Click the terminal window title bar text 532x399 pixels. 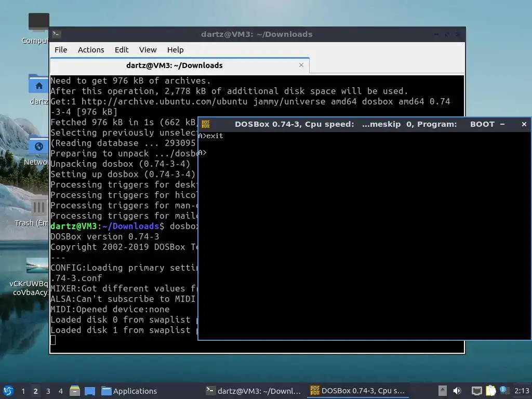click(257, 34)
